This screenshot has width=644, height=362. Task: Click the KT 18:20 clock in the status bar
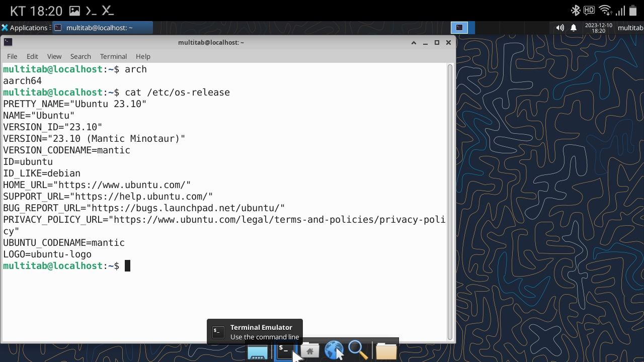point(36,11)
